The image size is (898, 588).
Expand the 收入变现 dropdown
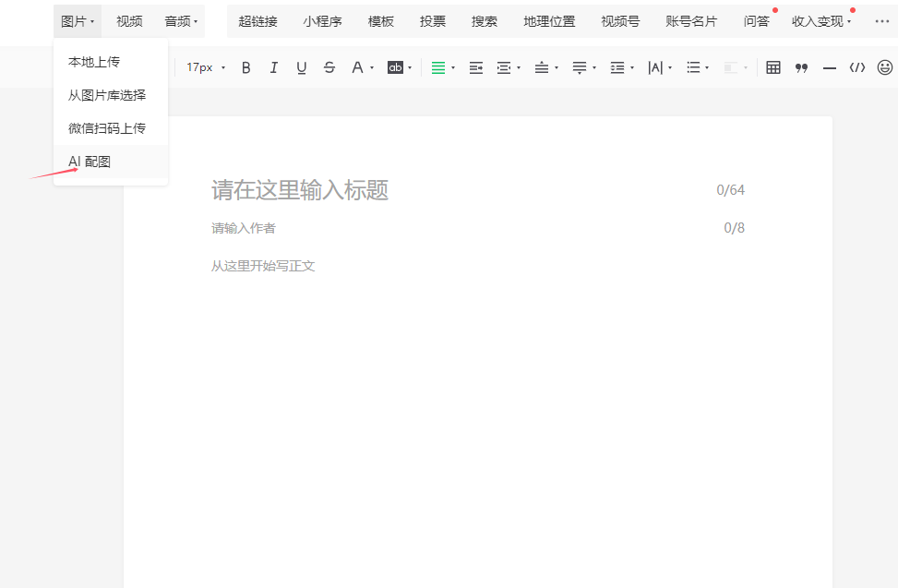click(821, 21)
